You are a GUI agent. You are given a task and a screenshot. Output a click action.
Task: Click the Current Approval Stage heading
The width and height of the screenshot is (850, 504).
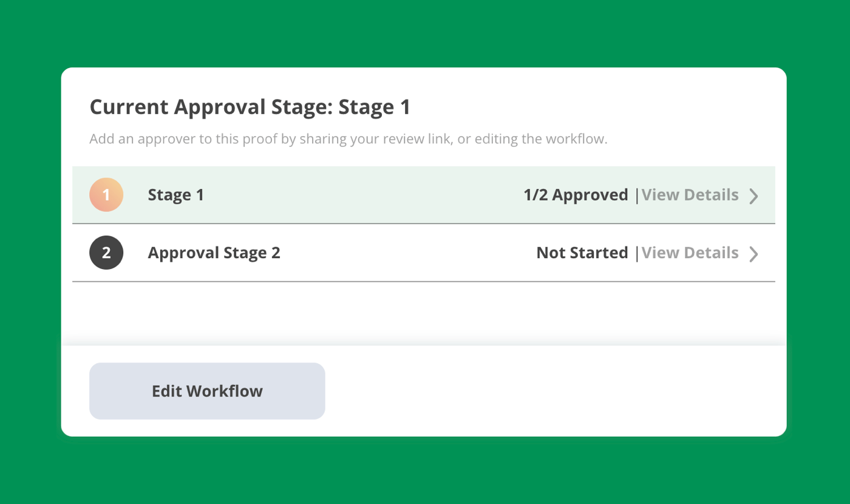250,107
